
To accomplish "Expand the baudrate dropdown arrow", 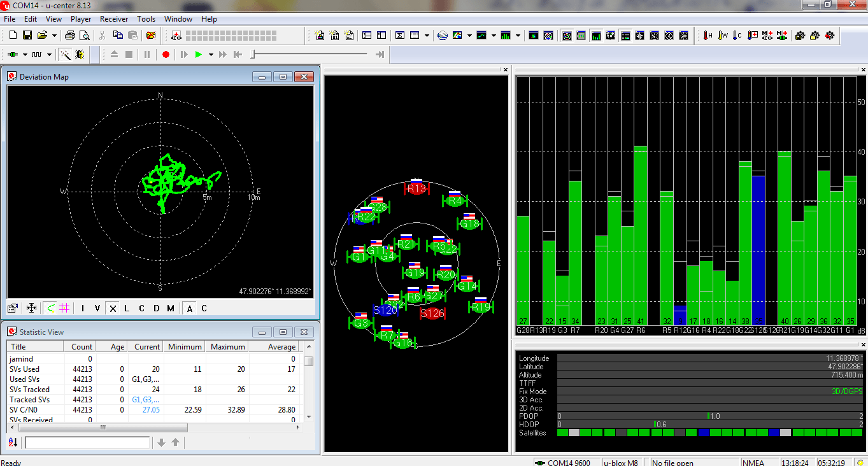I will click(x=50, y=55).
